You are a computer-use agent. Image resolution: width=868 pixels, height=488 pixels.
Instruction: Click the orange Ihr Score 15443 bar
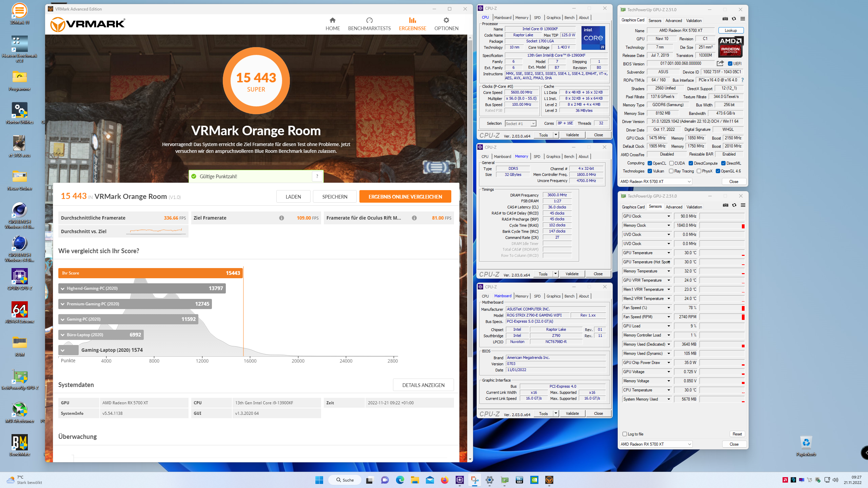pos(151,273)
